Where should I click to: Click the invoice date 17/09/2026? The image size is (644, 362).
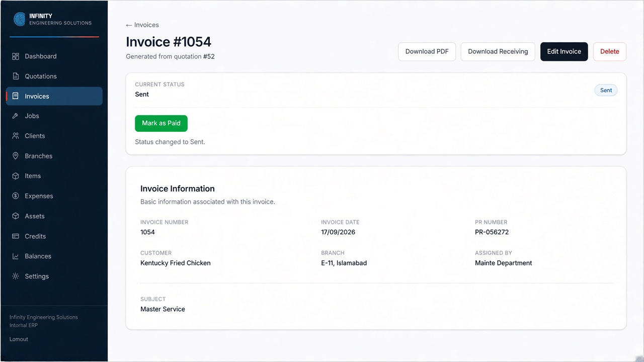(338, 232)
